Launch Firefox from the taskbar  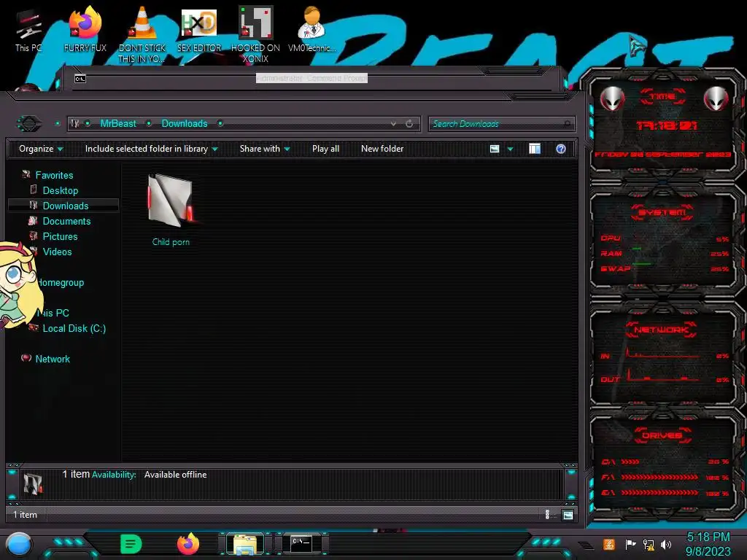[x=187, y=544]
